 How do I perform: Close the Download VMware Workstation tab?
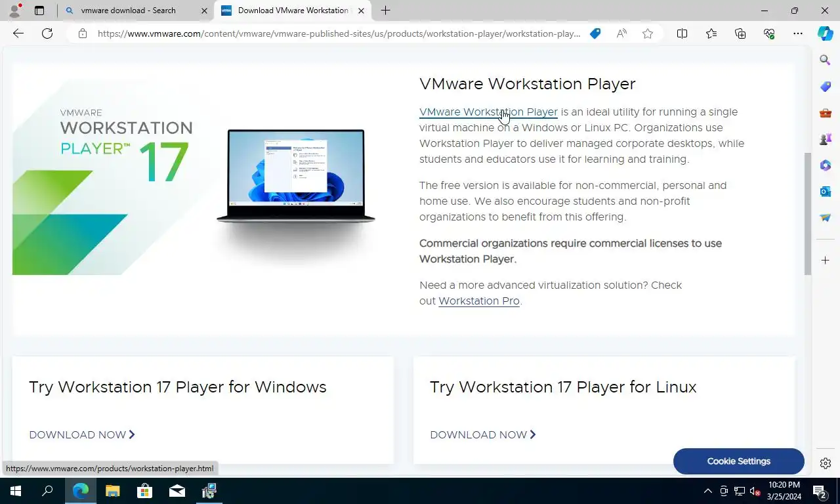[x=361, y=10]
